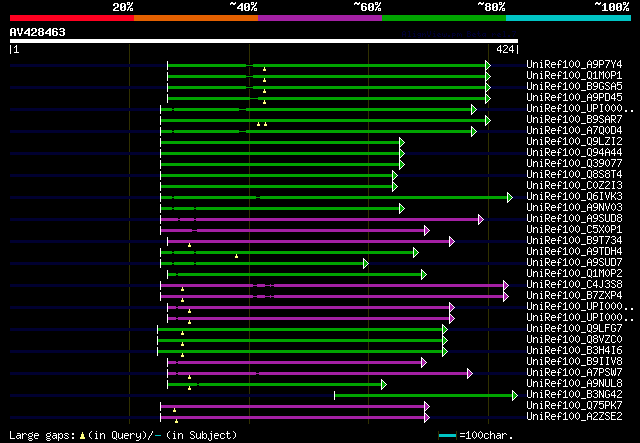
Task: Click the purple arrowhead ending the A9SUD8 alignment
Action: 481,220
